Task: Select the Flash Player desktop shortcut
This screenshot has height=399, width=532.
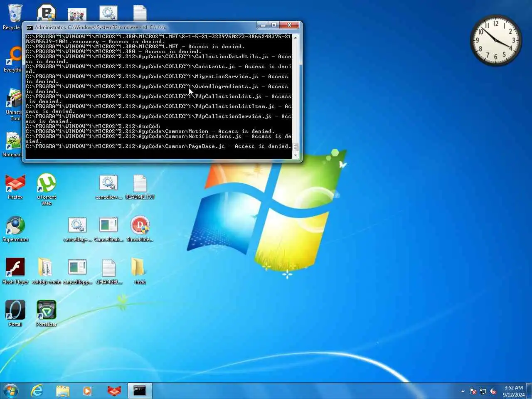Action: (15, 271)
